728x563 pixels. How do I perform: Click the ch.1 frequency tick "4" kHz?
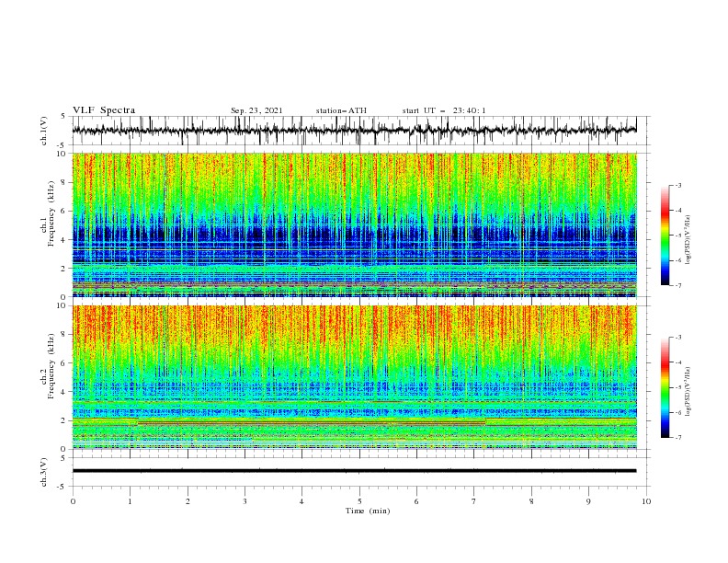click(x=65, y=240)
